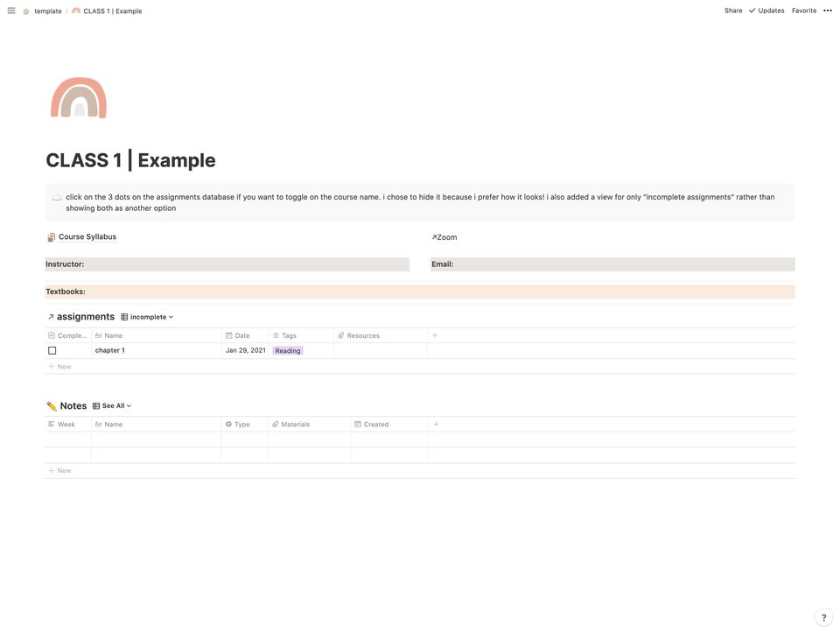Click the Created column header
Image resolution: width=840 pixels, height=633 pixels.
389,424
